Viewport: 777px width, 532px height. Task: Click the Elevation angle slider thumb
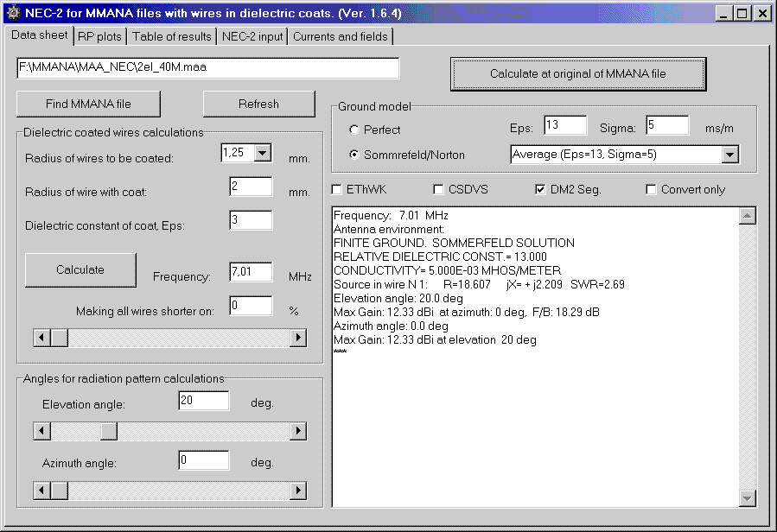point(109,431)
